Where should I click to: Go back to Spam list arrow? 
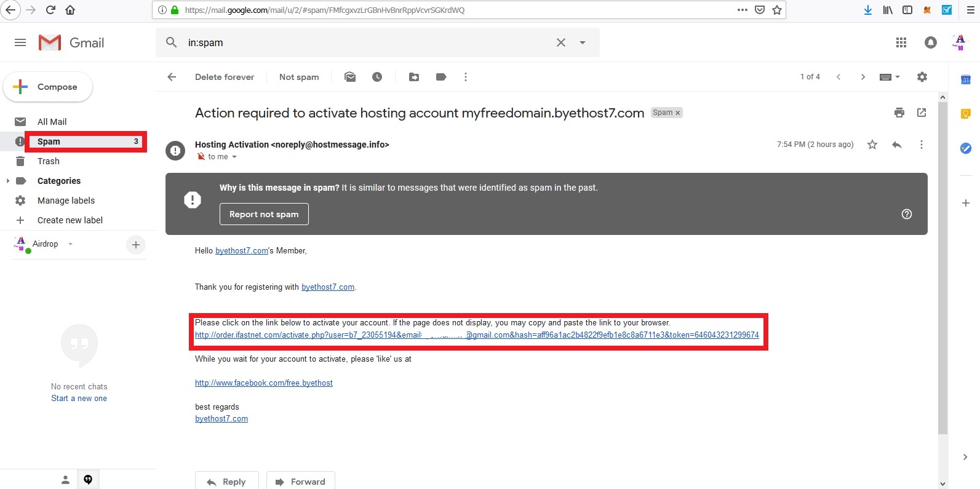[172, 77]
